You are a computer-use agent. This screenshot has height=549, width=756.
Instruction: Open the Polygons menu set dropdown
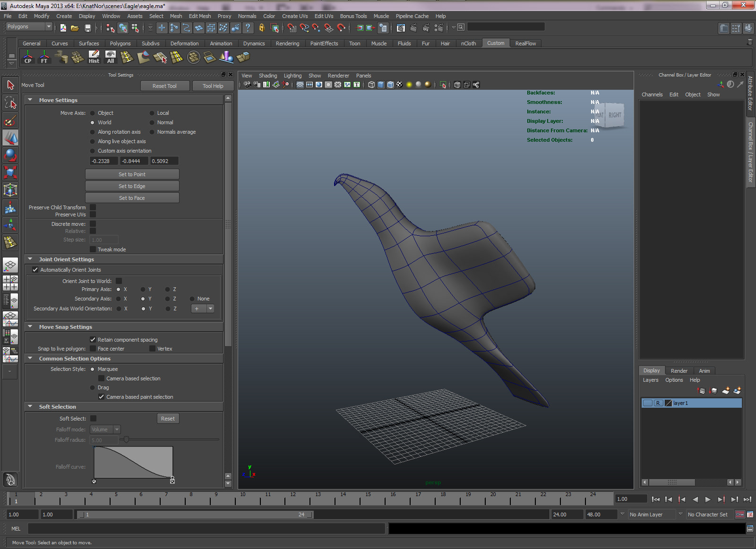pos(29,27)
